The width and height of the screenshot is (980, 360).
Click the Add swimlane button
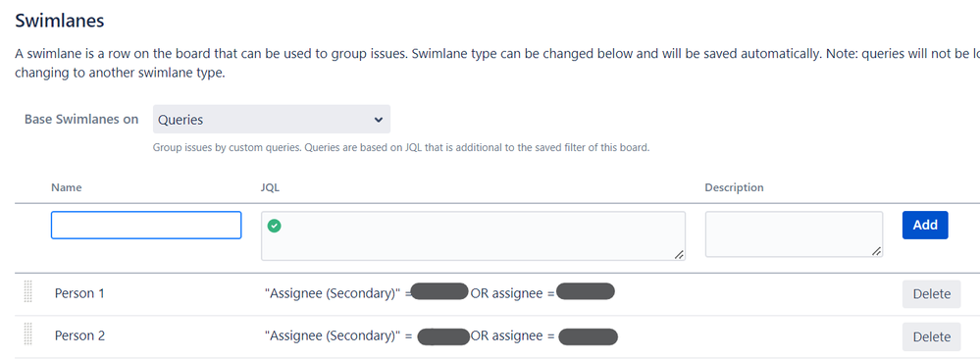pyautogui.click(x=925, y=225)
